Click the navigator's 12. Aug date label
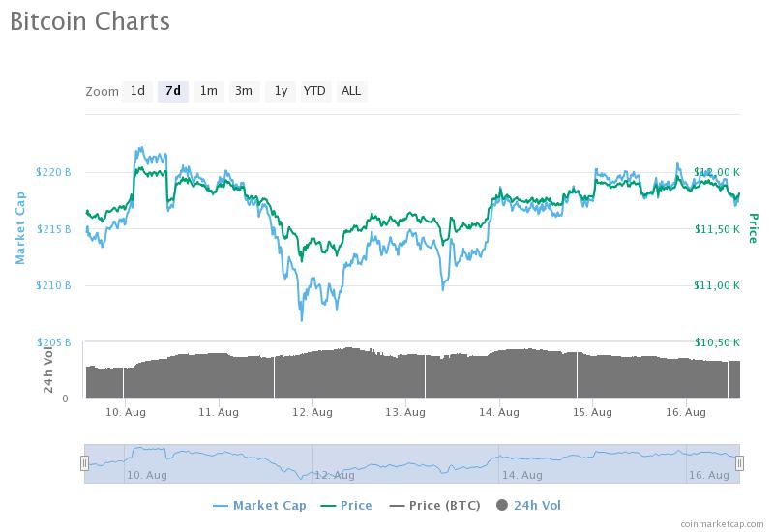The width and height of the screenshot is (774, 532). 335,475
